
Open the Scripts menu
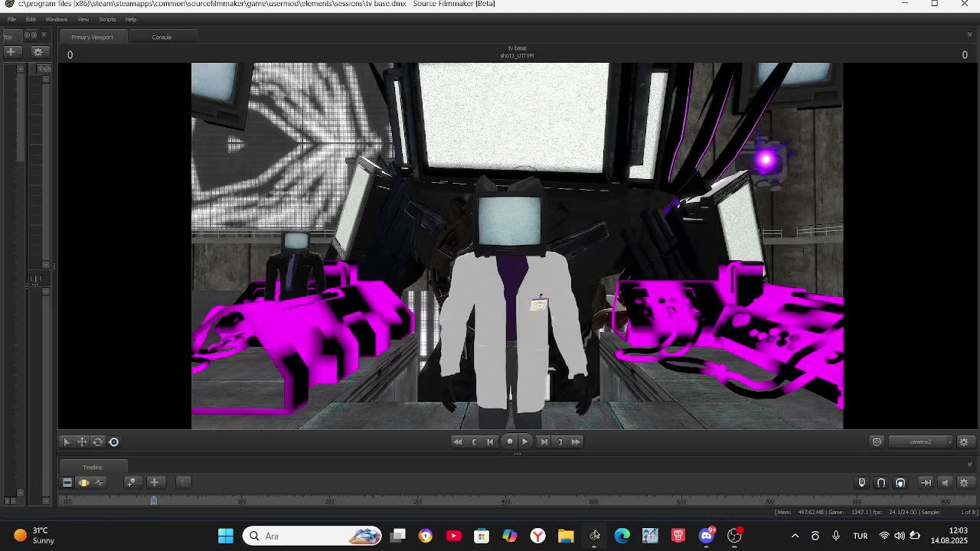pyautogui.click(x=107, y=19)
